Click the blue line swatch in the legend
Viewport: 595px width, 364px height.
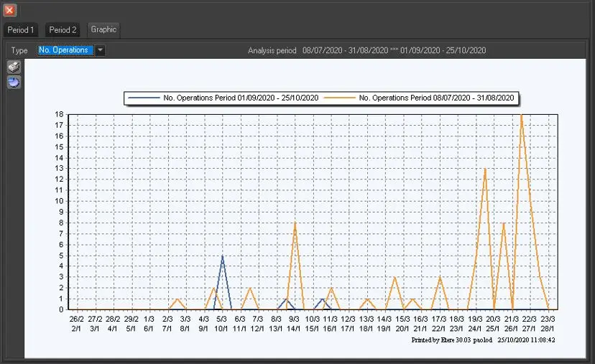144,98
